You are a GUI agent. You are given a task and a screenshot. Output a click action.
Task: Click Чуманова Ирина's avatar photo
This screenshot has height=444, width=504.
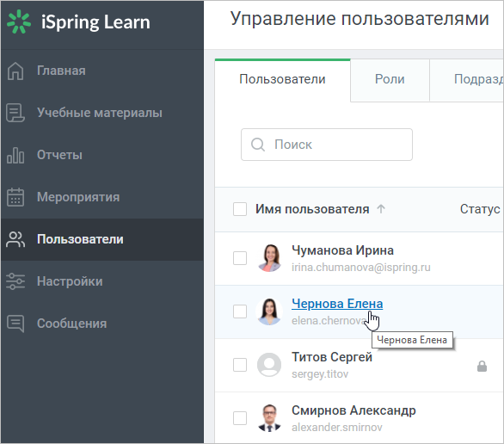(269, 258)
